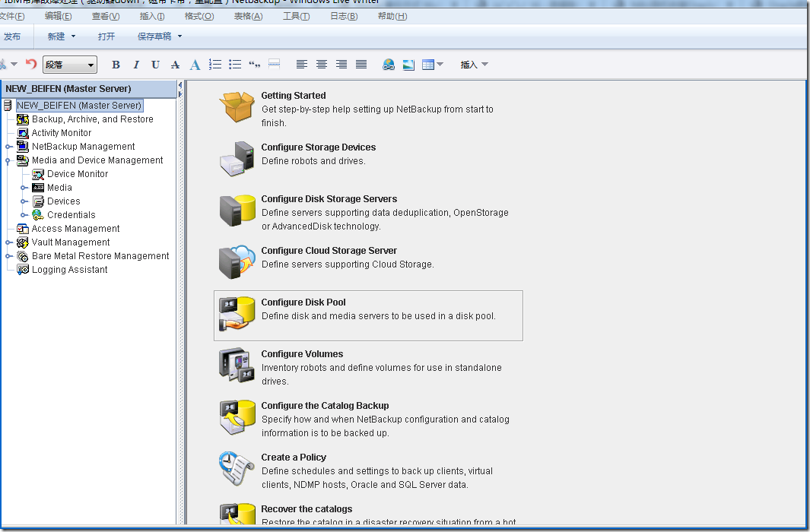Open the Recover the catalogs wizard
Screen dimensions: 810x532
tap(307, 509)
